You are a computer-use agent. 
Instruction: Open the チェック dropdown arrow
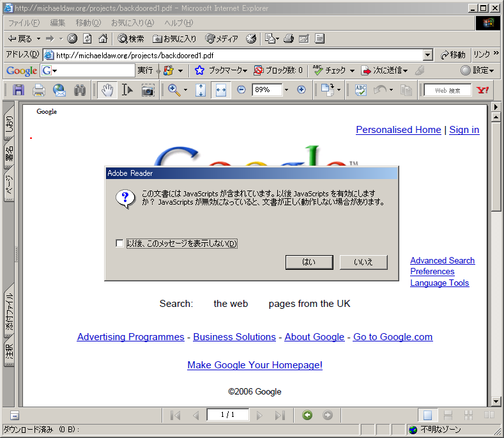click(352, 70)
